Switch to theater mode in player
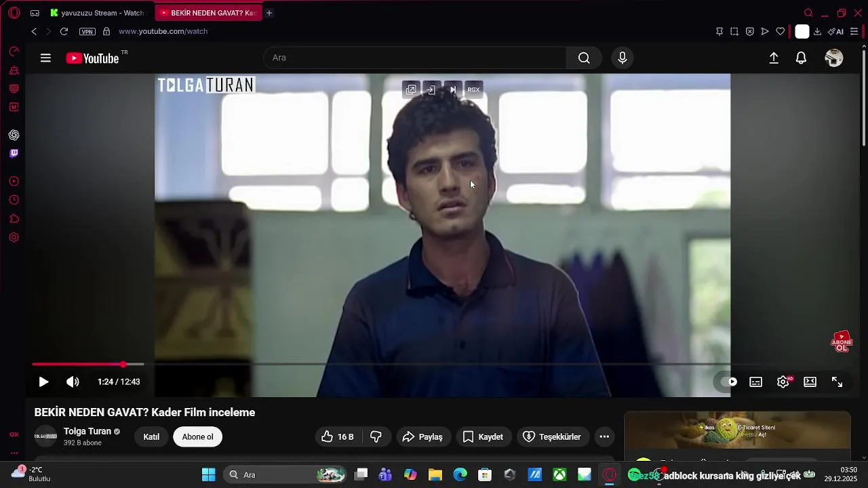The height and width of the screenshot is (488, 868). coord(810,382)
